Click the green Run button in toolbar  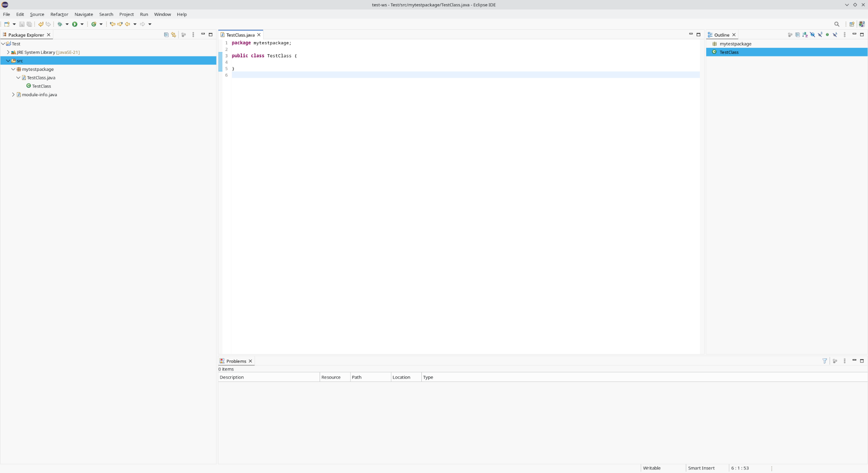click(75, 24)
